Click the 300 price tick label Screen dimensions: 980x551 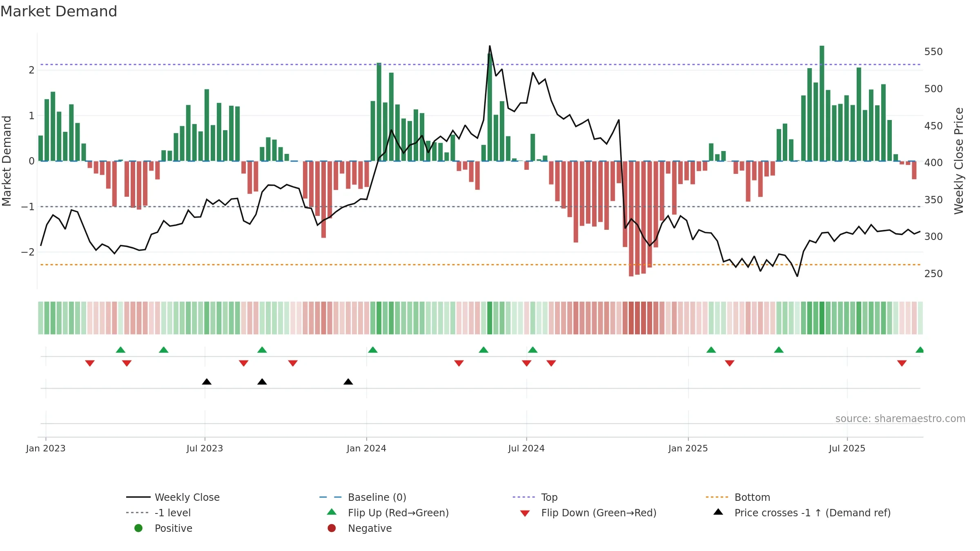tap(933, 237)
